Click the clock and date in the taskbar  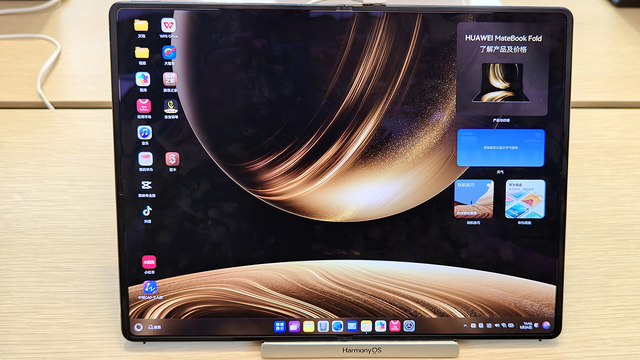click(526, 325)
